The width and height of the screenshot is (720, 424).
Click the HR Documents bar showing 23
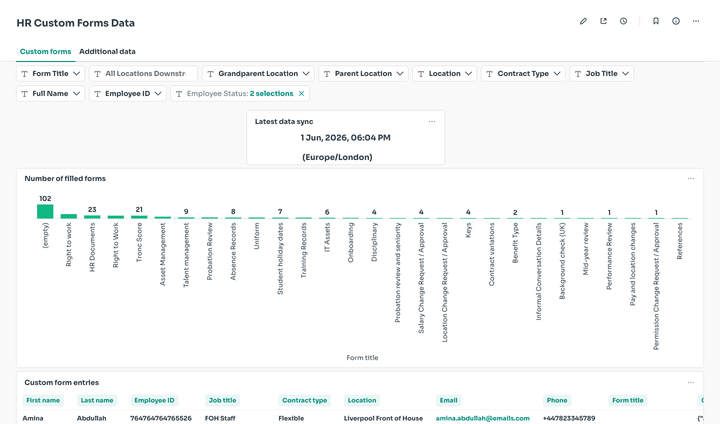click(92, 217)
